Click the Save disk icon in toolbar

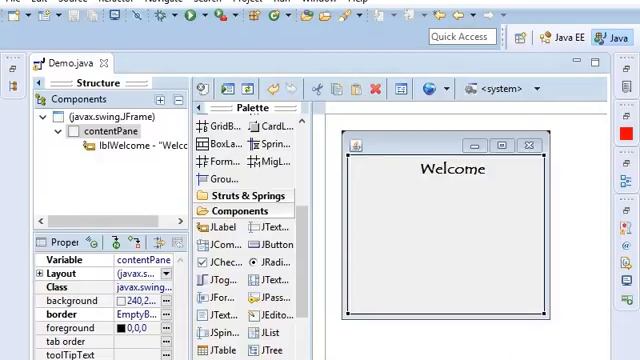coord(74,16)
